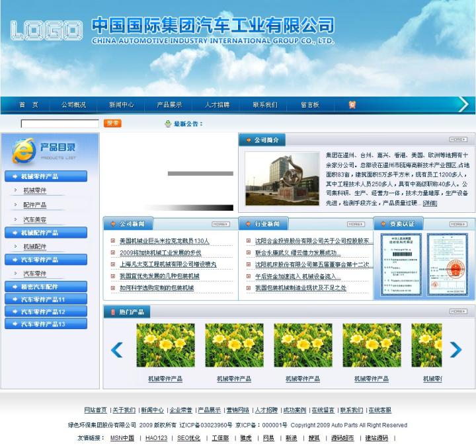The image size is (476, 448).
Task: Show previous hot products with the left arrow
Action: click(117, 350)
